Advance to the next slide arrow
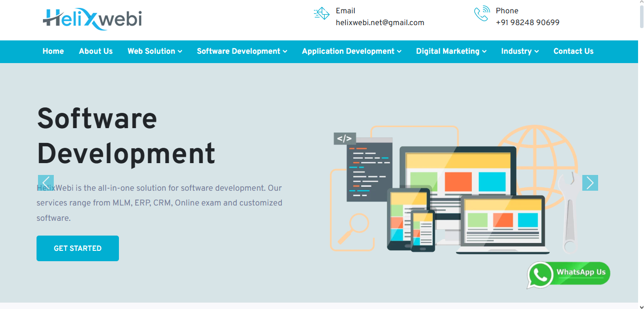The image size is (644, 309). [x=590, y=183]
